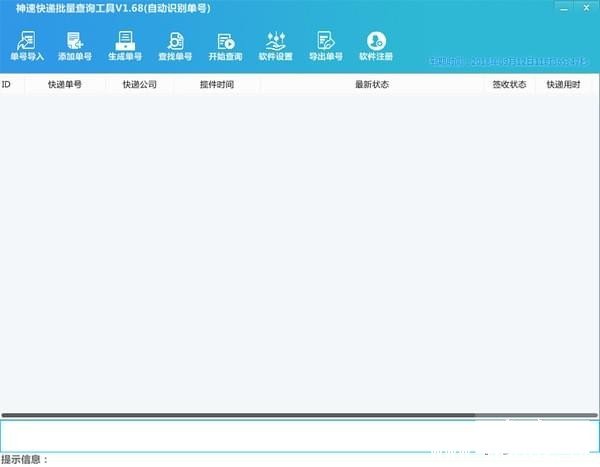The height and width of the screenshot is (467, 600).
Task: Sort by 快递单号 column header
Action: 64,85
